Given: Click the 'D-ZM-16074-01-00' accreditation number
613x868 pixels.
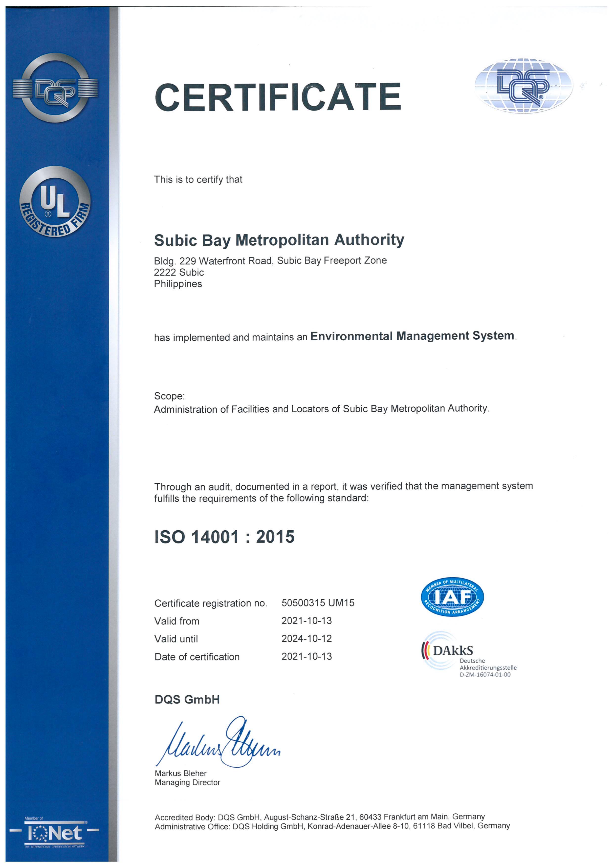Looking at the screenshot, I should click(485, 675).
